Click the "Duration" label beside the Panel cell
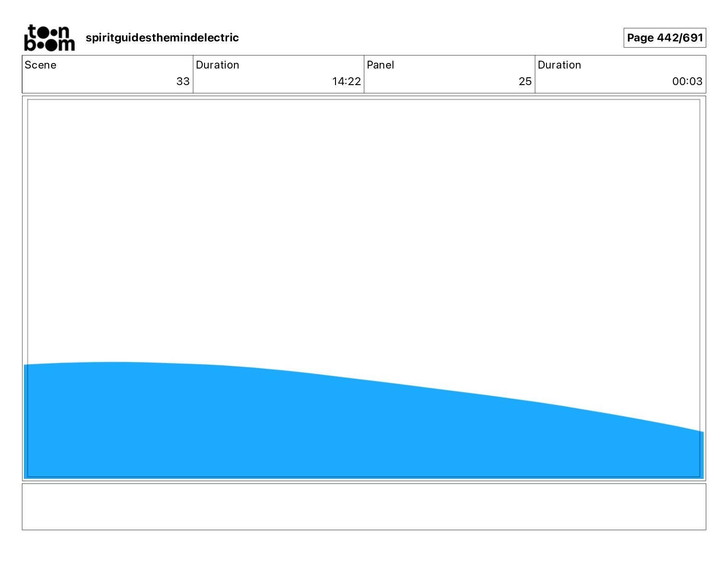 tap(559, 65)
